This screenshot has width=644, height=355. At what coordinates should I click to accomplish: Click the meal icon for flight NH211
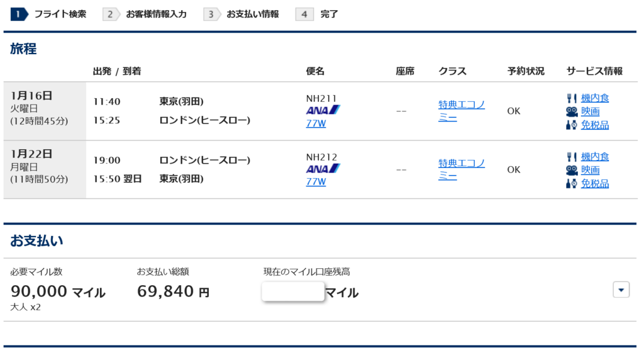pos(572,98)
